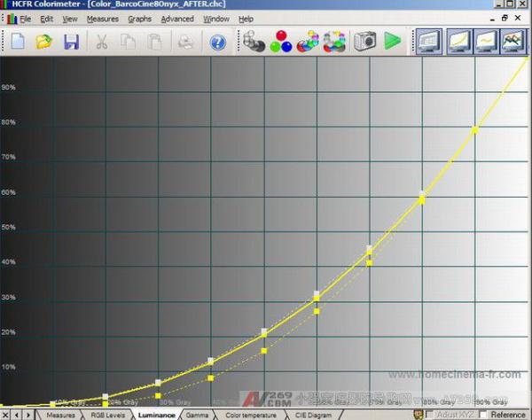Image resolution: width=532 pixels, height=420 pixels.
Task: Open Help via the blue question icon
Action: [x=217, y=42]
